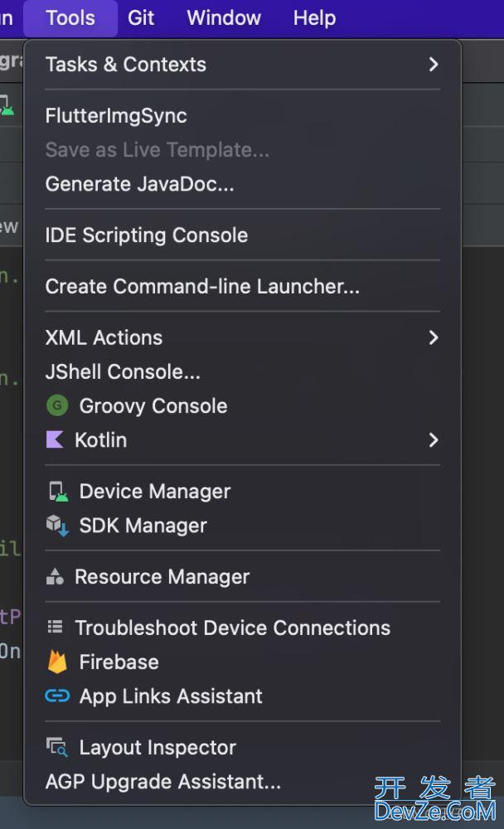The height and width of the screenshot is (829, 504).
Task: Click the Resource Manager shapes icon
Action: click(x=55, y=577)
